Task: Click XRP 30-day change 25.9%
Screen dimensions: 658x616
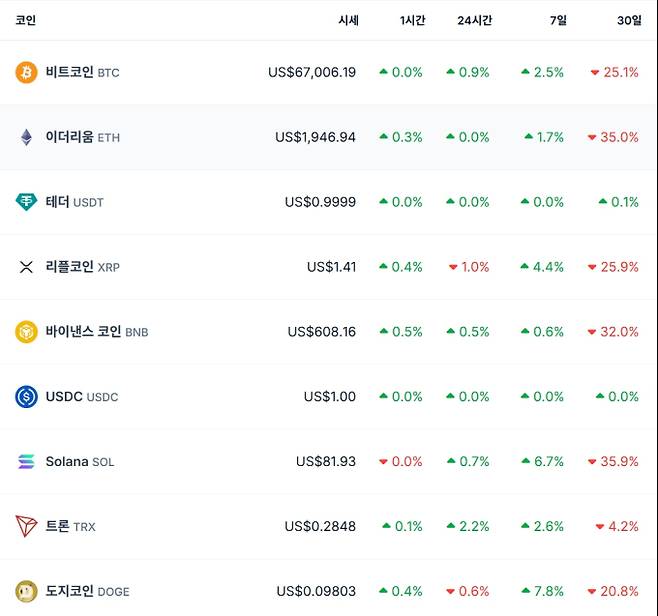Action: 613,267
